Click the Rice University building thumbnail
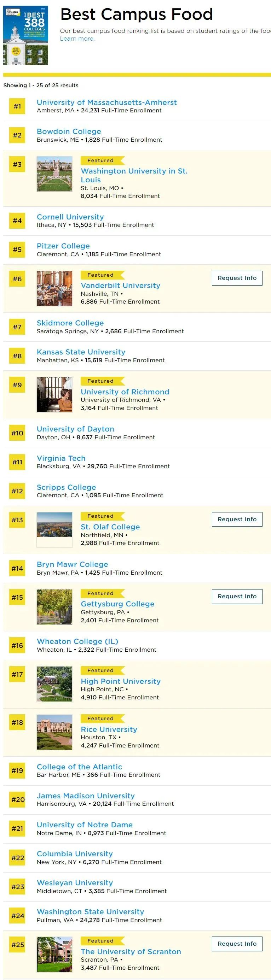This screenshot has height=980, width=271. [x=54, y=732]
